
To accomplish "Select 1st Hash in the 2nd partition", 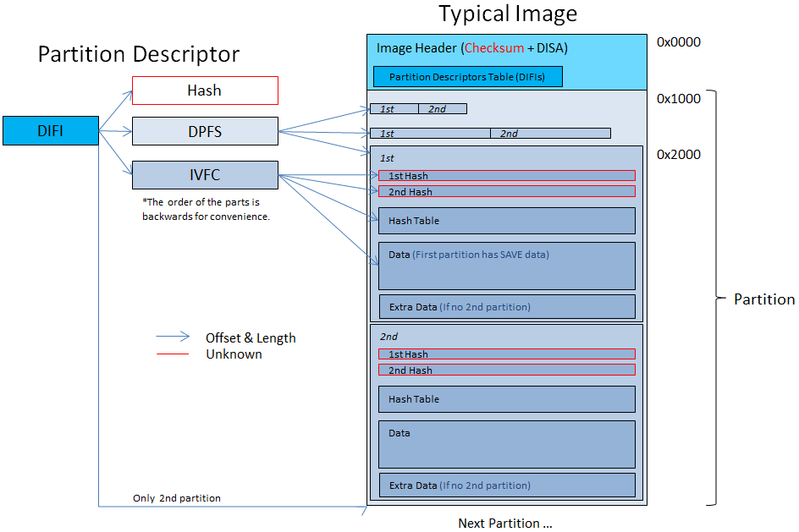I will tap(506, 354).
